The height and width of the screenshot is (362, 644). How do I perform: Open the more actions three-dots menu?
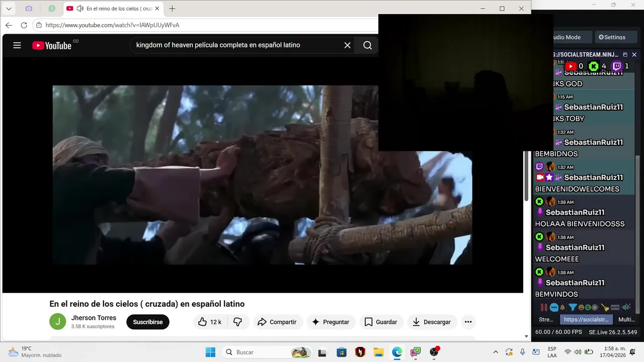468,322
